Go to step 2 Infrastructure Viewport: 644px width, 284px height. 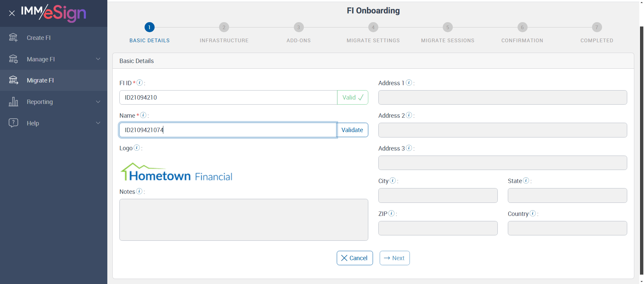pyautogui.click(x=224, y=27)
